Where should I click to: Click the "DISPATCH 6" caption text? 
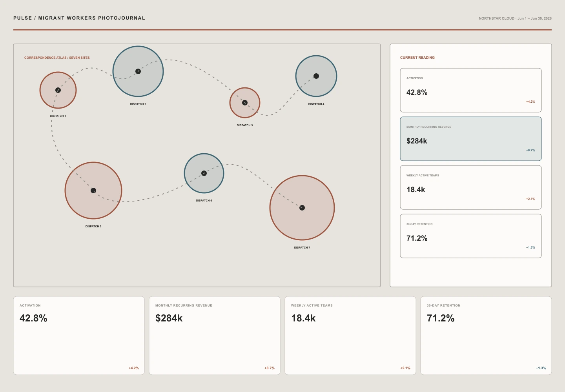[204, 201]
